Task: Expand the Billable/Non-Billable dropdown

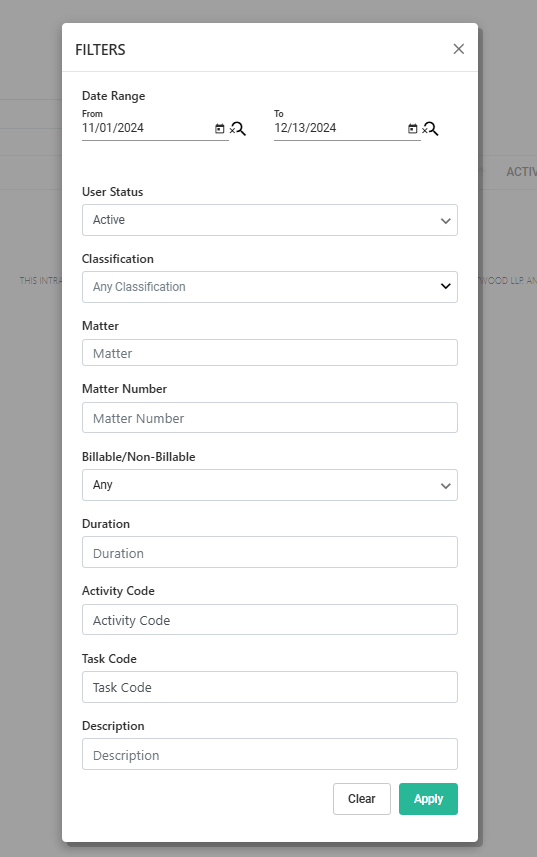Action: click(270, 485)
